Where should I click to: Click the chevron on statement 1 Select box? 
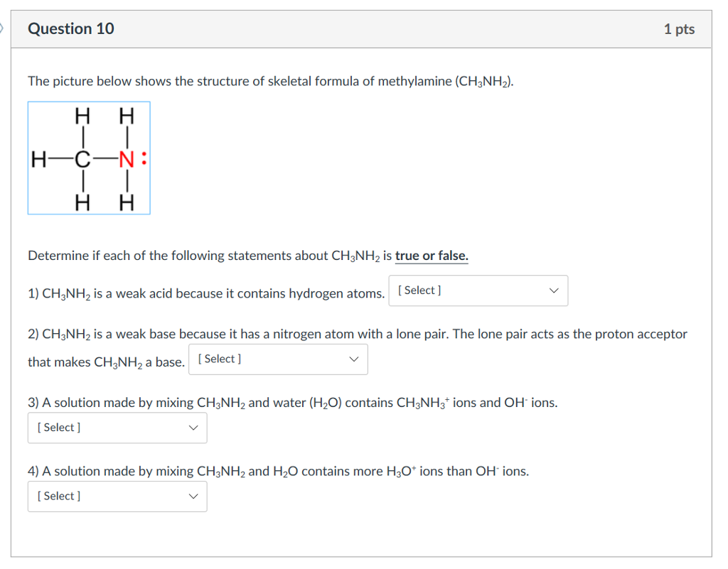tap(554, 291)
